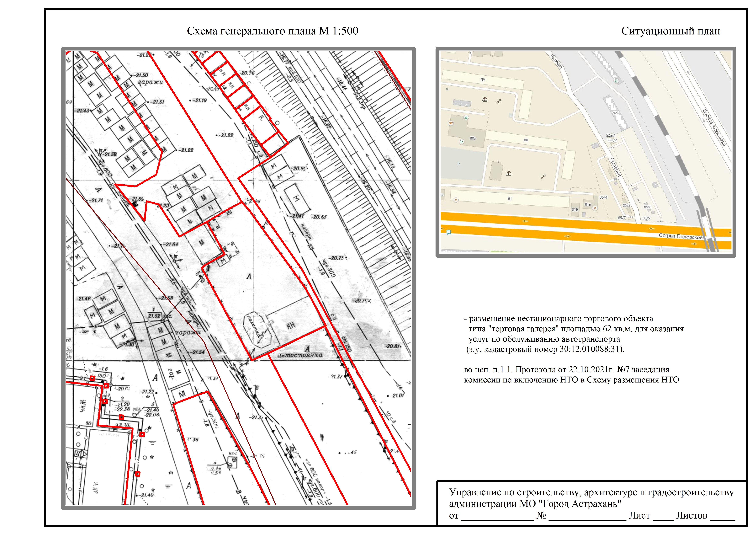Click the 'Ситуационный план' heading
The width and height of the screenshot is (756, 535).
point(670,31)
